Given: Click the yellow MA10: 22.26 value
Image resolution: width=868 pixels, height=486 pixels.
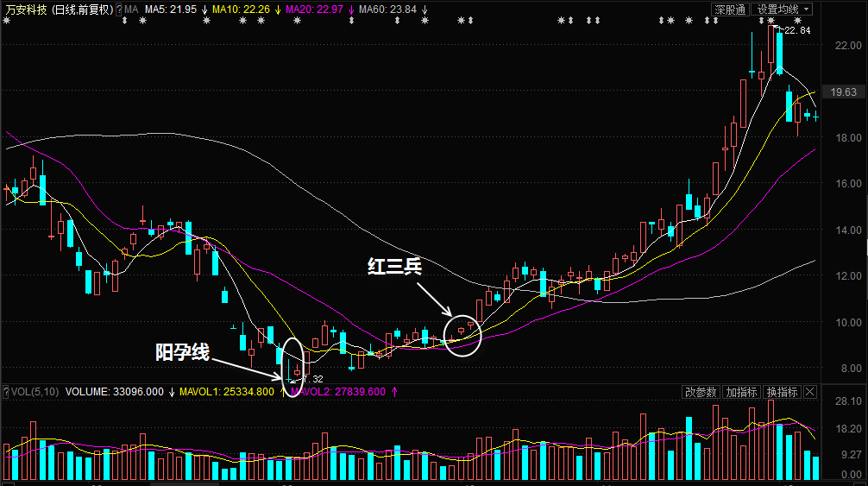Looking at the screenshot, I should [x=241, y=9].
